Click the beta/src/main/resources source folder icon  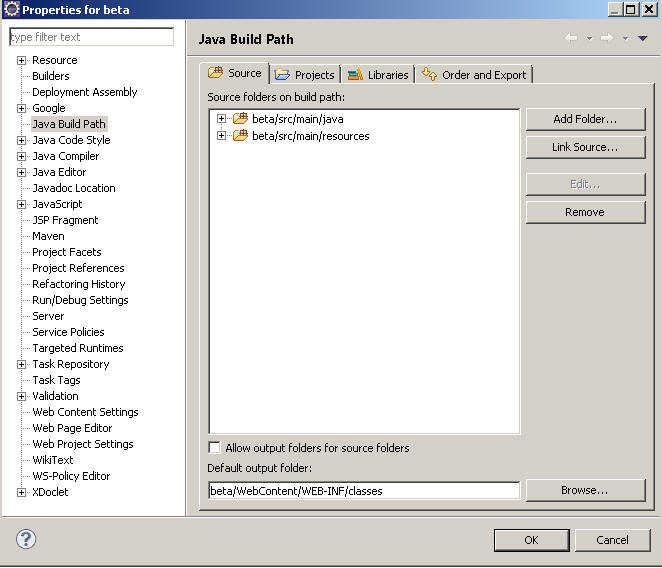pyautogui.click(x=241, y=135)
